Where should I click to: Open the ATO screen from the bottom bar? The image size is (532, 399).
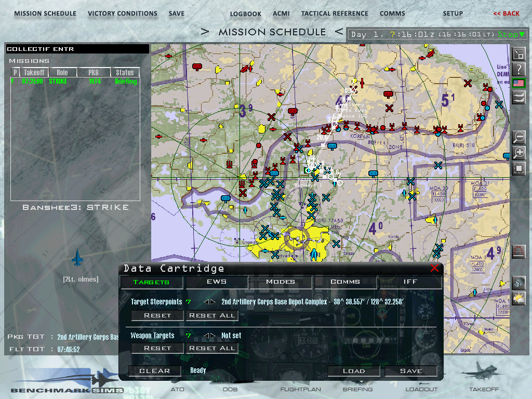click(x=178, y=390)
